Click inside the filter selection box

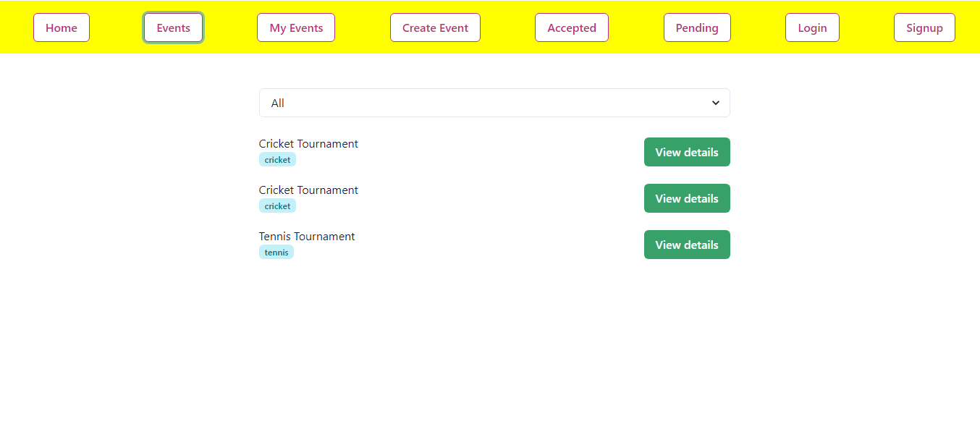pos(434,103)
